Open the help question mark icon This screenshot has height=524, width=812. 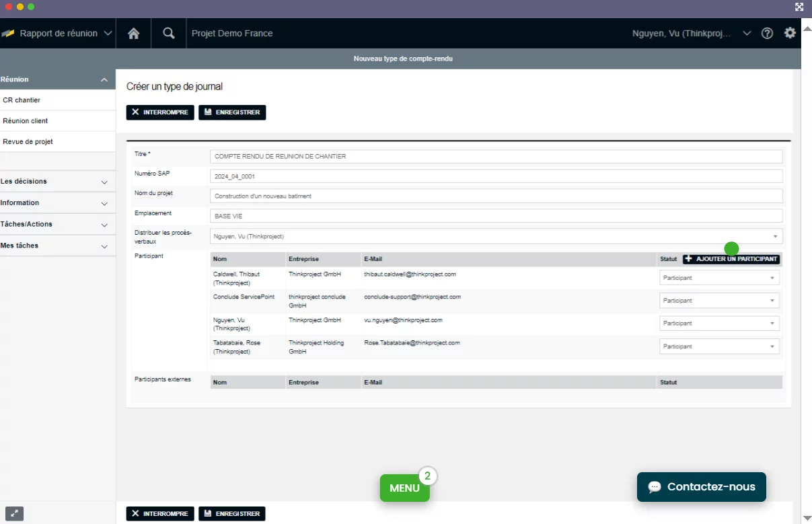pos(767,34)
